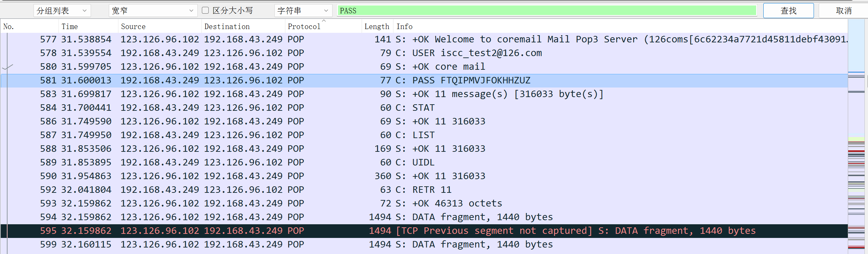This screenshot has height=254, width=868.
Task: Select packet 581 with PASS FTQIPMVJFOKHHZUZ
Action: 424,80
